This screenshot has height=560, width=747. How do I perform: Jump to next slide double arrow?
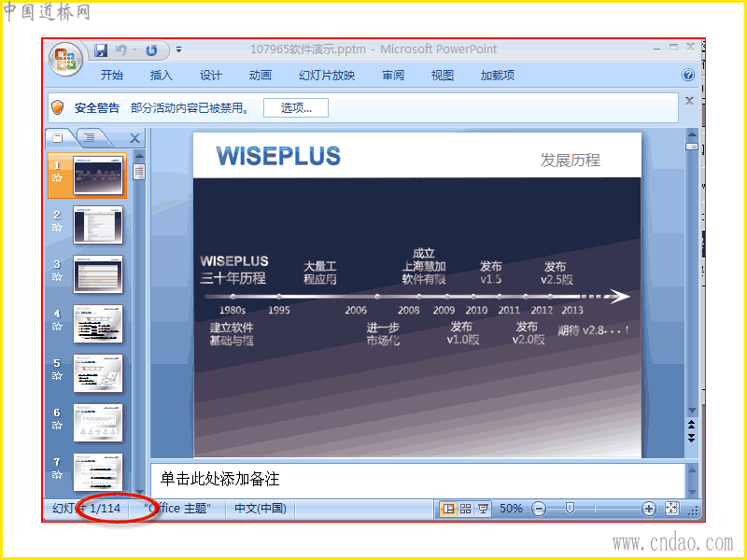[692, 438]
